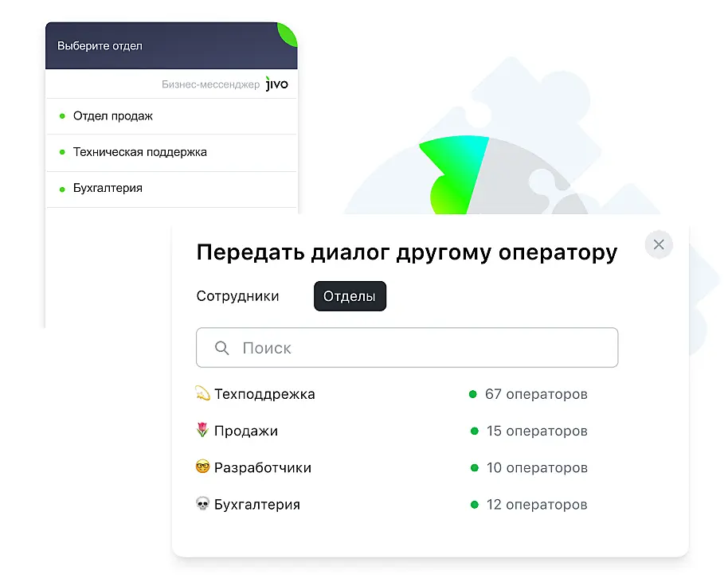Click the green status dot beside 12 операторов

tap(474, 504)
